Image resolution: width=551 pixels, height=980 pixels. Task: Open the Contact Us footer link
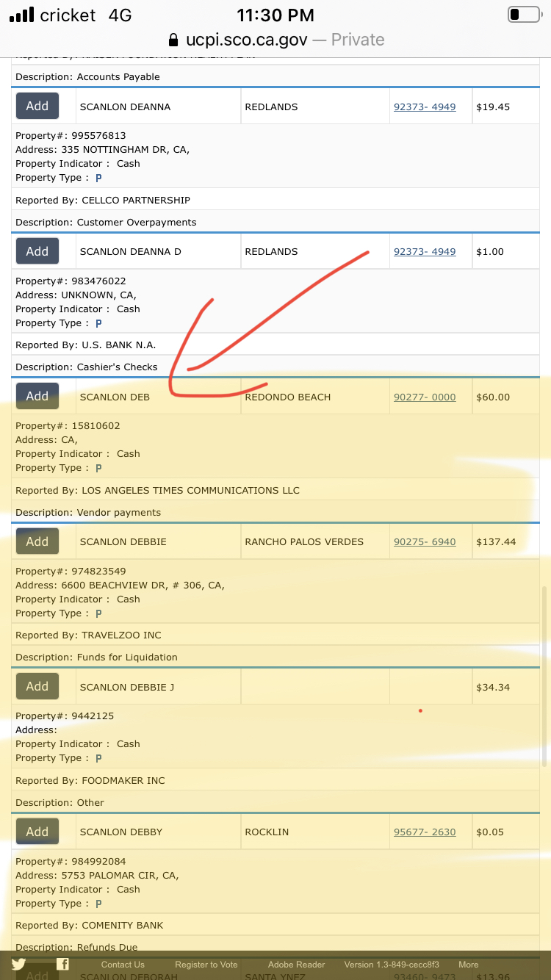point(123,965)
